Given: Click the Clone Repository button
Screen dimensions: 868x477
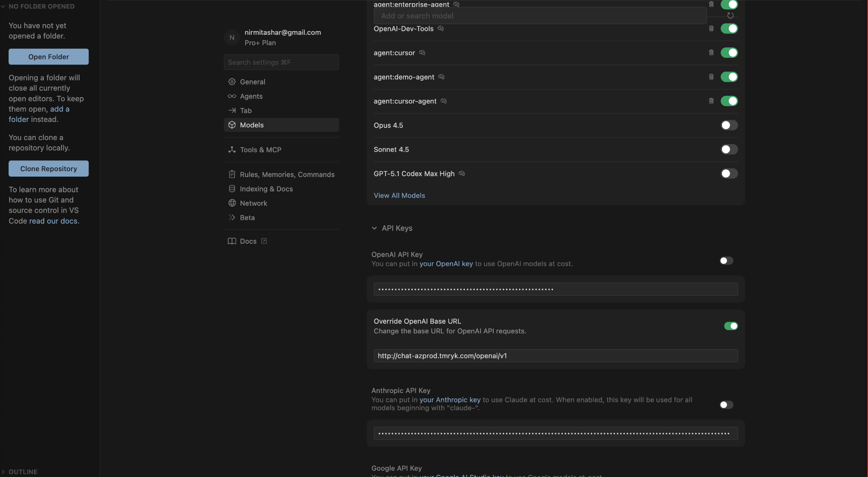Looking at the screenshot, I should [x=48, y=168].
